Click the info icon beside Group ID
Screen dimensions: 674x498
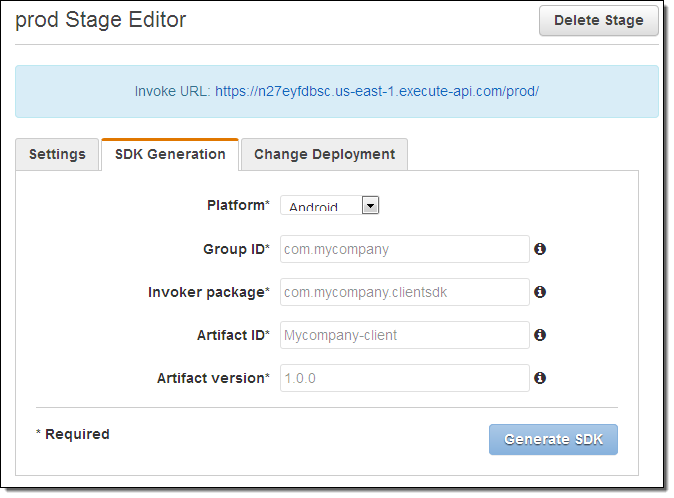pyautogui.click(x=540, y=249)
